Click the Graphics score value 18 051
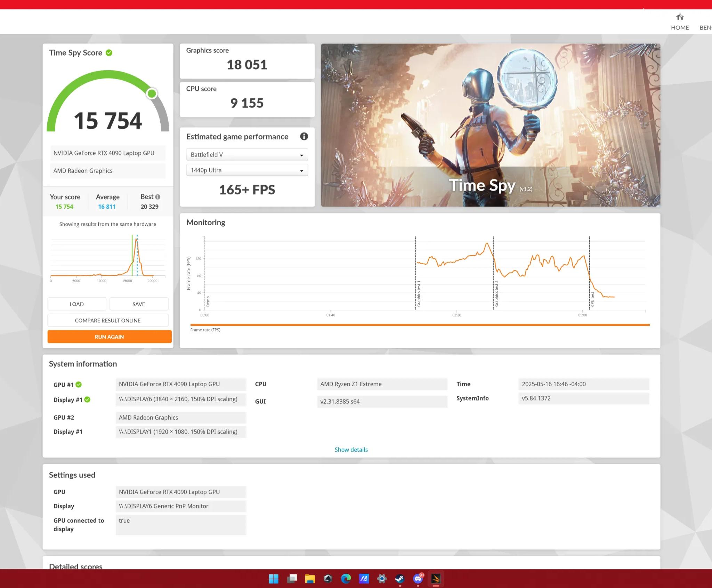The width and height of the screenshot is (712, 588). [247, 65]
